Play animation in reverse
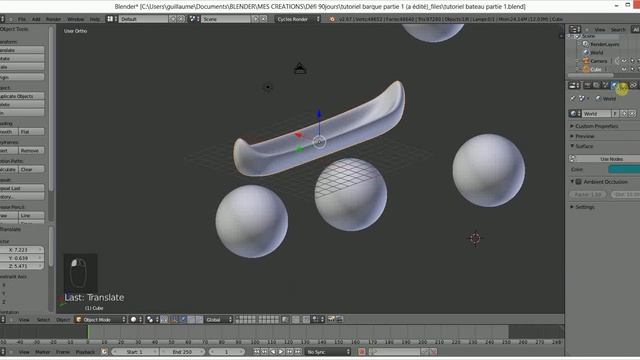This screenshot has width=640, height=360. pyautogui.click(x=273, y=351)
